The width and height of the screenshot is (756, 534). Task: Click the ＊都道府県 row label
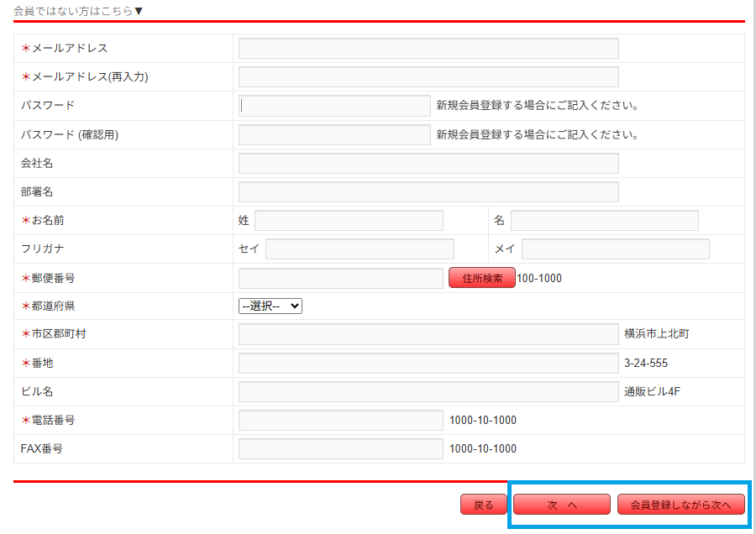coord(48,306)
